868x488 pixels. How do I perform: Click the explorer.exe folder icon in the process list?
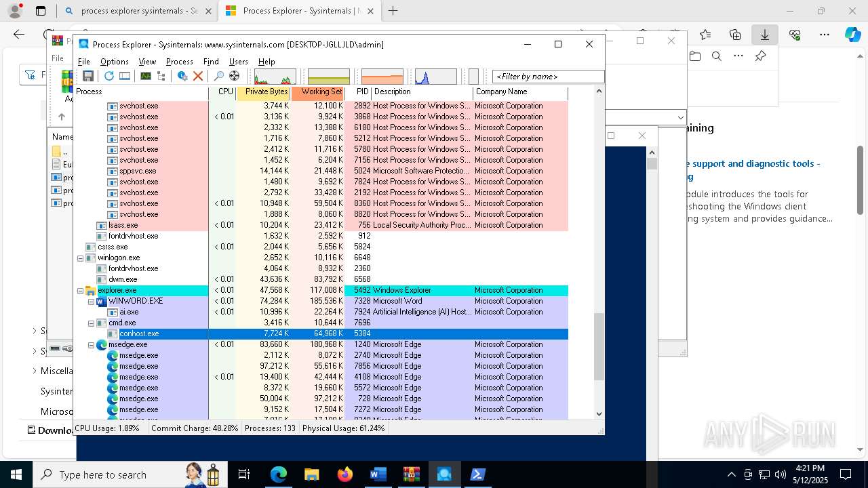click(91, 290)
